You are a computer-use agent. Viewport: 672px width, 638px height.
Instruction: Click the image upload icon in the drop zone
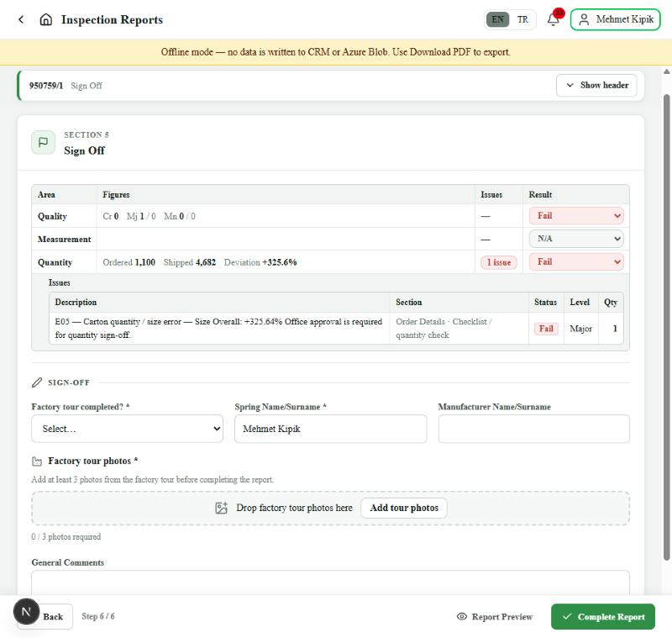tap(221, 508)
